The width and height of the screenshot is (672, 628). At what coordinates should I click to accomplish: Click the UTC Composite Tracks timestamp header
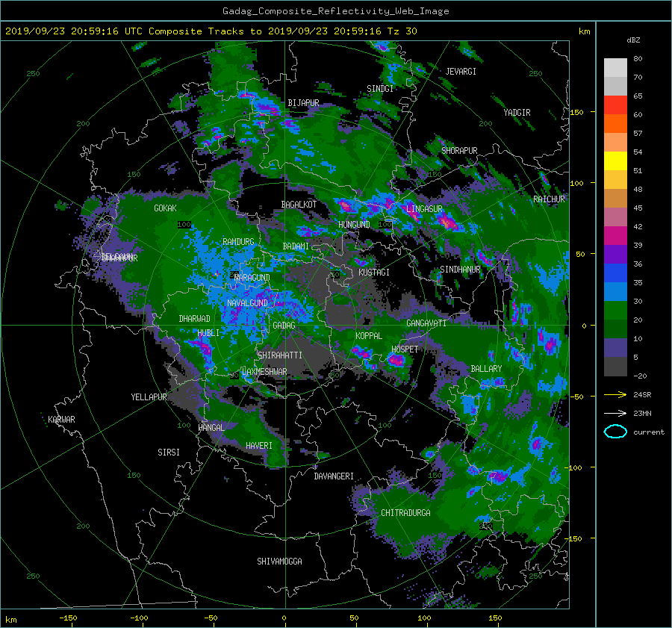211,31
